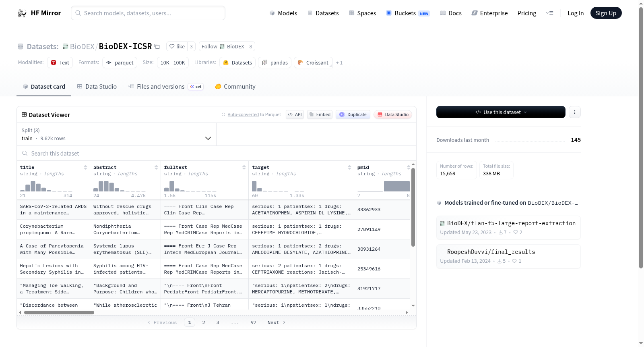
Task: Click the BioDEX followers count 8
Action: click(x=251, y=47)
